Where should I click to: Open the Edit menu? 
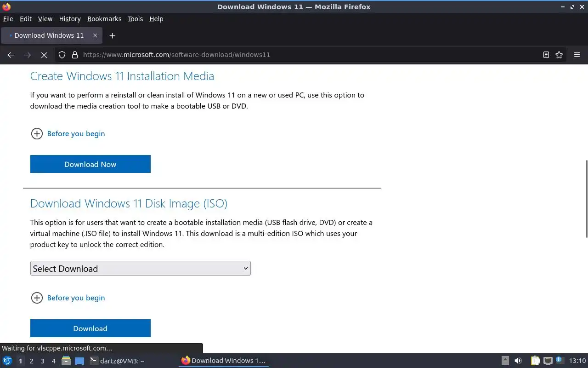[26, 19]
